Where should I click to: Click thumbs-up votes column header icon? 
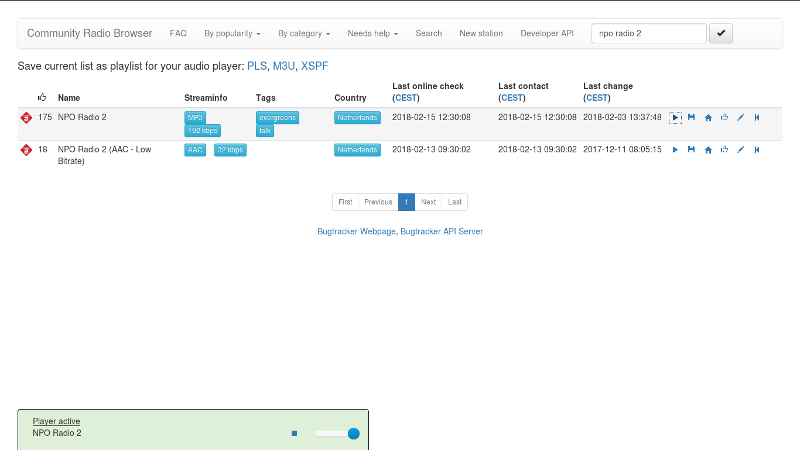click(42, 97)
